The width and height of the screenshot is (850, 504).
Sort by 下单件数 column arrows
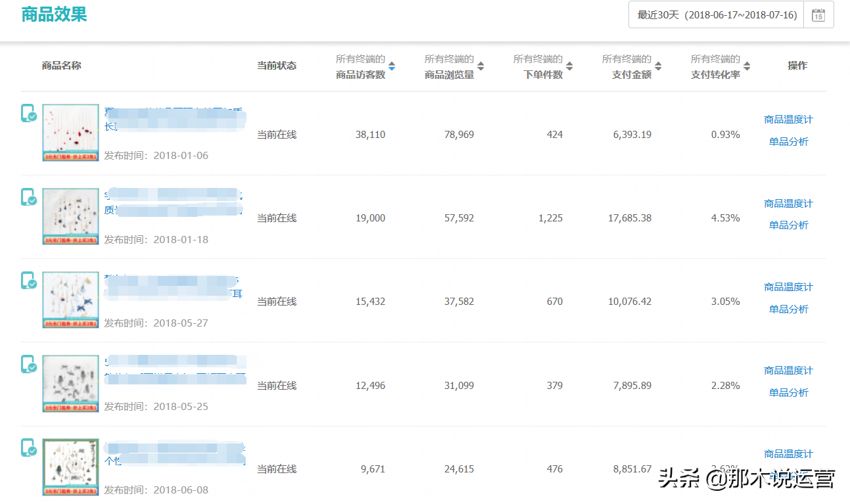tap(569, 66)
